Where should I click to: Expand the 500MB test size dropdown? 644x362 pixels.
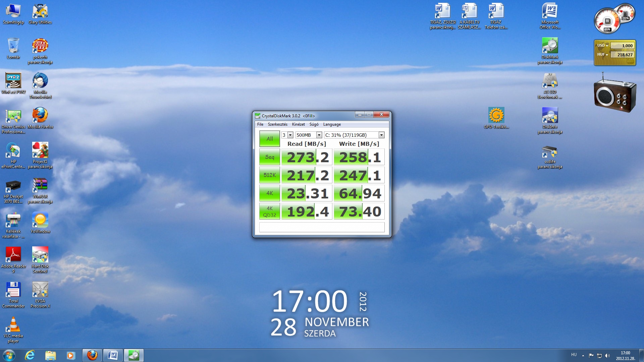(319, 135)
